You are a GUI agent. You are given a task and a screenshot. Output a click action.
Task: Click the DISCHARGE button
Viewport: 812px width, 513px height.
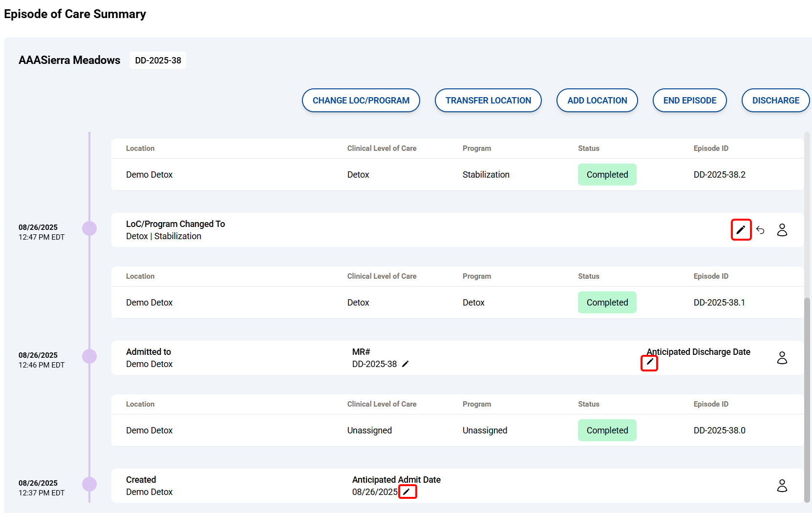[775, 101]
